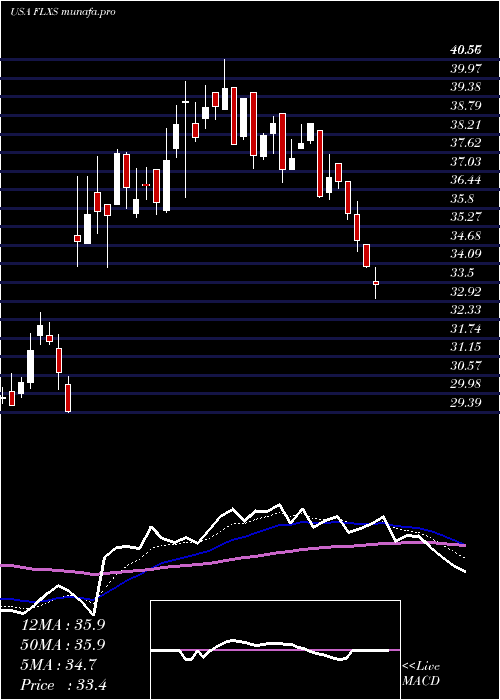Click the 31.15 price axis label
The width and height of the screenshot is (500, 700).
pos(466,347)
